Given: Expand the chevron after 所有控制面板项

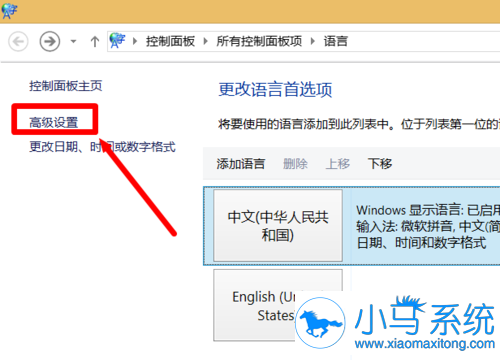Looking at the screenshot, I should [x=313, y=41].
